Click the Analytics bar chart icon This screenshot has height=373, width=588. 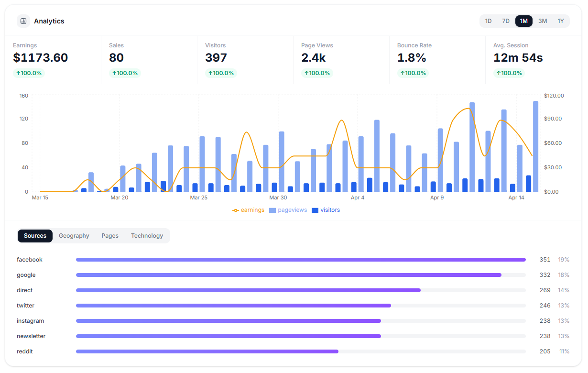tap(23, 21)
